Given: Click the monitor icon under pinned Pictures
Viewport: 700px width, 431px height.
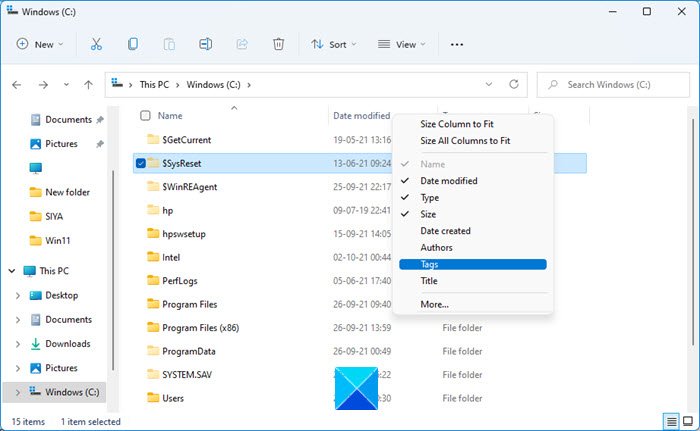Looking at the screenshot, I should click(35, 168).
